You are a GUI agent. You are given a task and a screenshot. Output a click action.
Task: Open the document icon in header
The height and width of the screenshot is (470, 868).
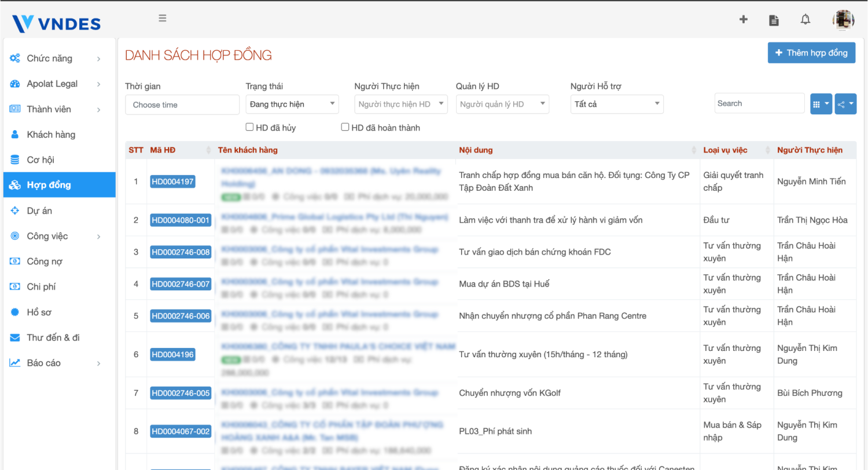pyautogui.click(x=774, y=20)
